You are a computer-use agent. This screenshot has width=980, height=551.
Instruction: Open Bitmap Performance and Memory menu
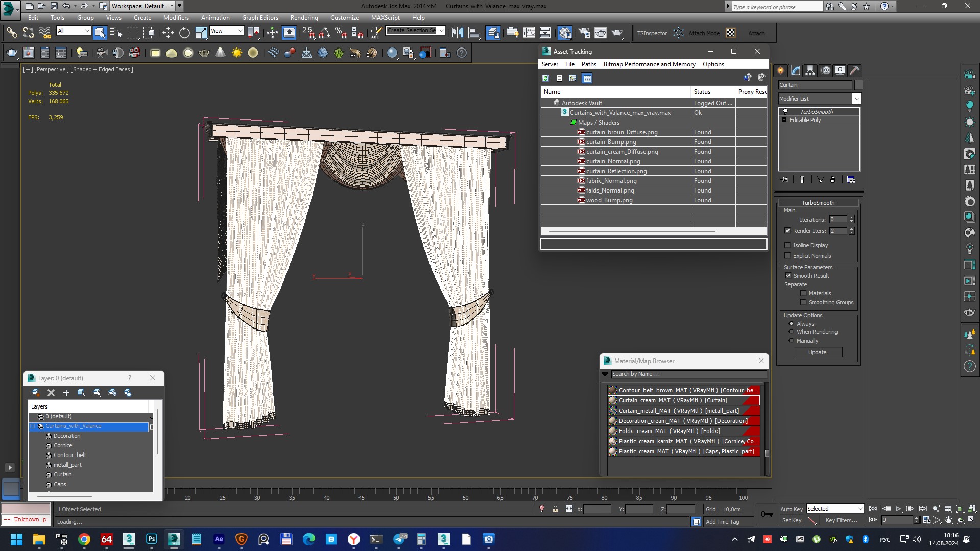coord(649,64)
